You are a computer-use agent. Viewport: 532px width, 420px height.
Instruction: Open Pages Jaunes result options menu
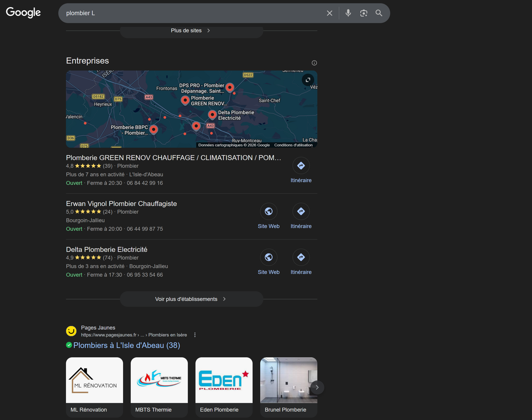coord(195,335)
